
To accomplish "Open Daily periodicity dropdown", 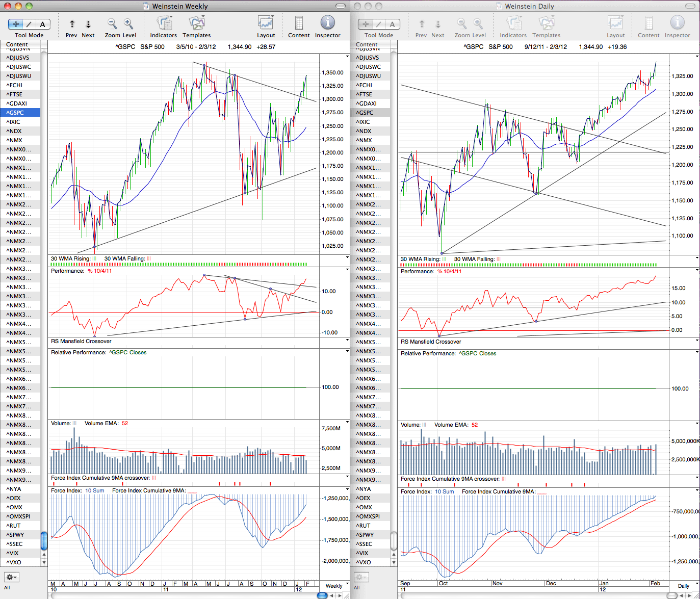I will click(686, 586).
